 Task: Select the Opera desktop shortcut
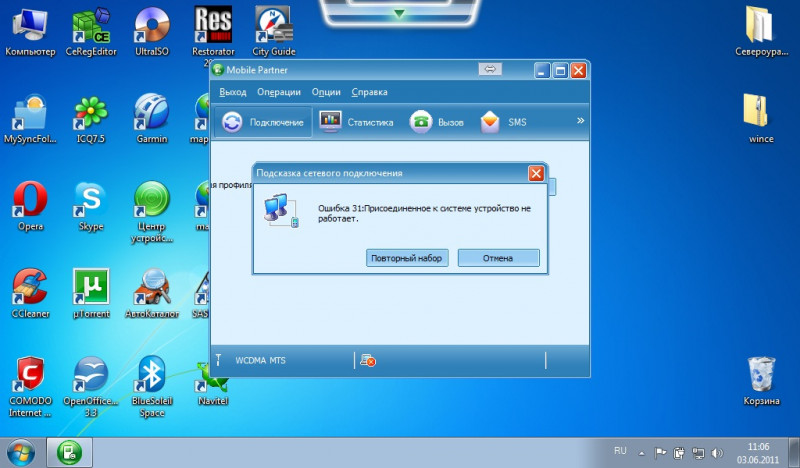click(x=30, y=204)
